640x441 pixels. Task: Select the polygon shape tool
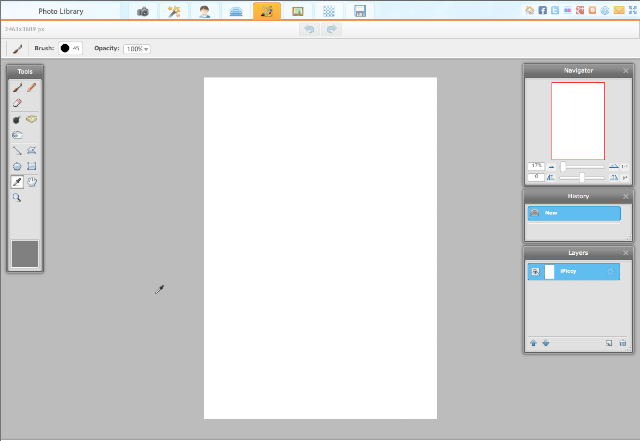click(x=31, y=150)
